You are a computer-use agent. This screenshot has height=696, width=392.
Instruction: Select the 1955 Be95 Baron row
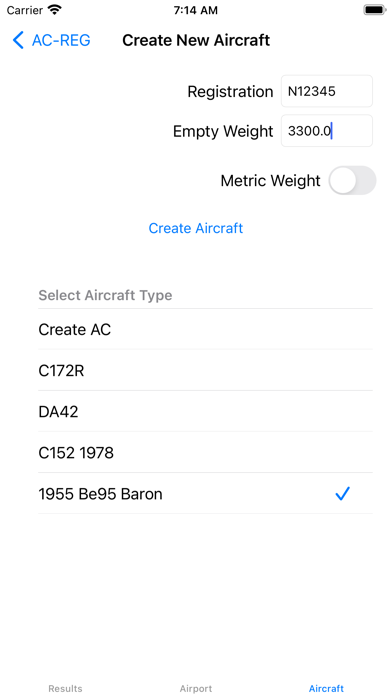pyautogui.click(x=205, y=494)
